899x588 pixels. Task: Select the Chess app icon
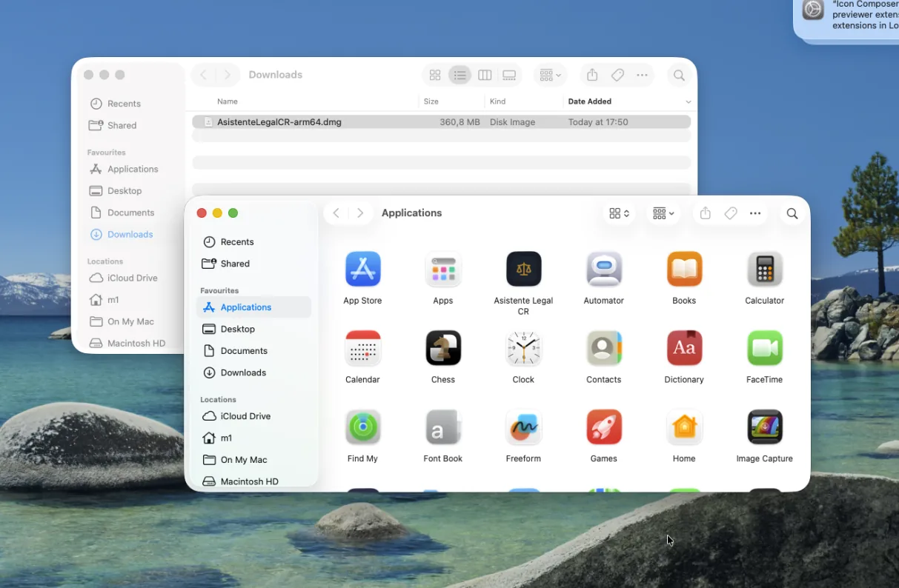(x=443, y=348)
